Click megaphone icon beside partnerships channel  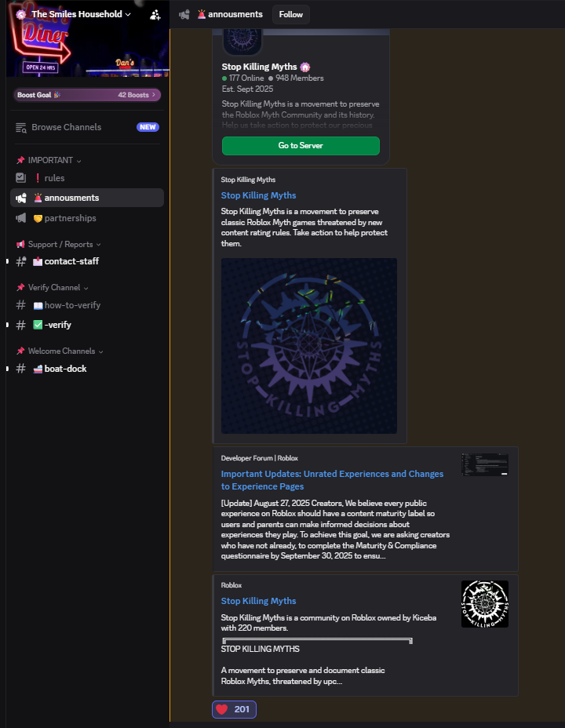[21, 218]
